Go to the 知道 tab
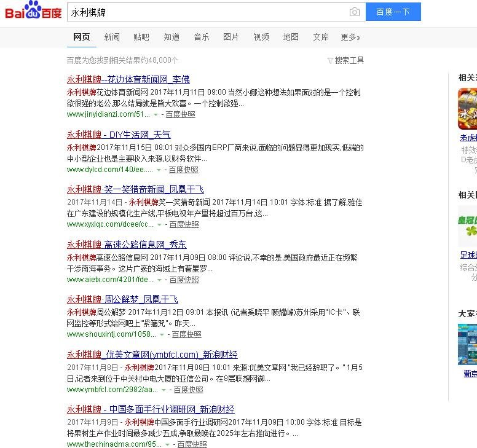The image size is (477, 448). click(x=171, y=37)
